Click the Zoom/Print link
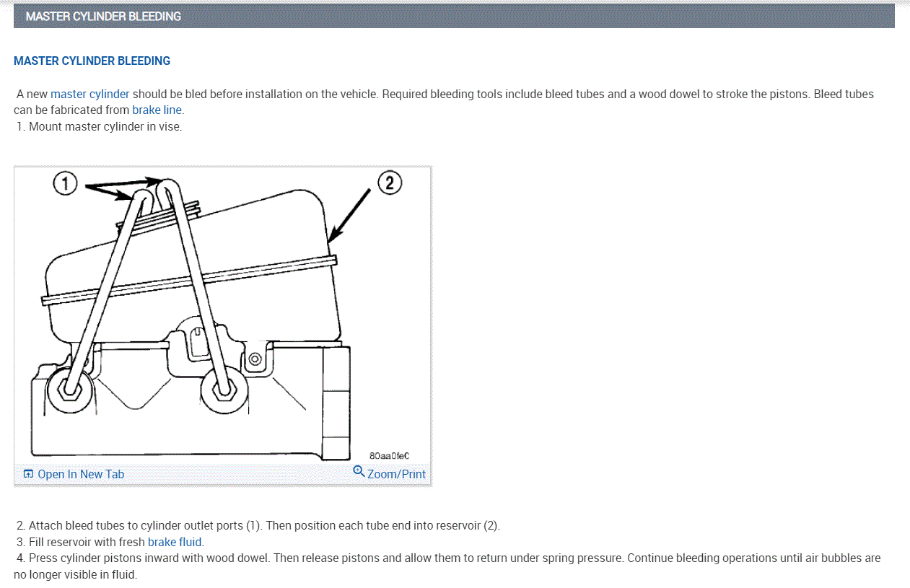Screen dimensions: 910x588 pos(396,474)
